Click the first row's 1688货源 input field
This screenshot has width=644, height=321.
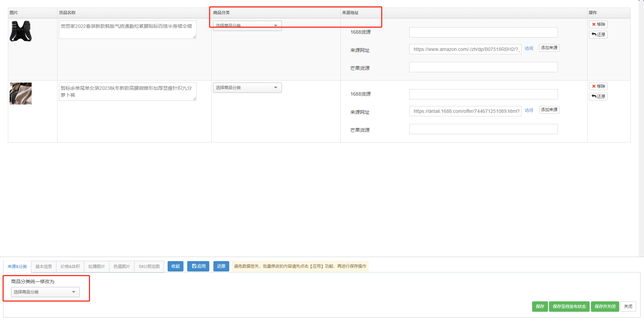click(x=483, y=32)
